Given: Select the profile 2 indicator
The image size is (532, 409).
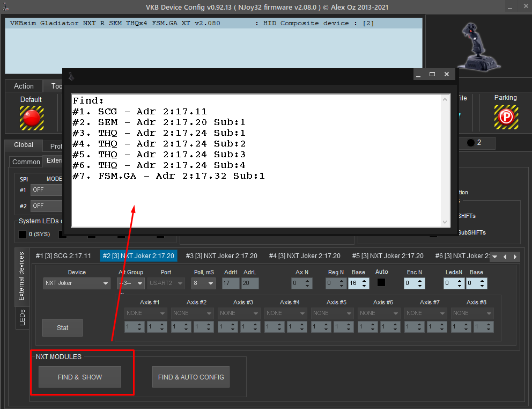Looking at the screenshot, I should [x=474, y=143].
